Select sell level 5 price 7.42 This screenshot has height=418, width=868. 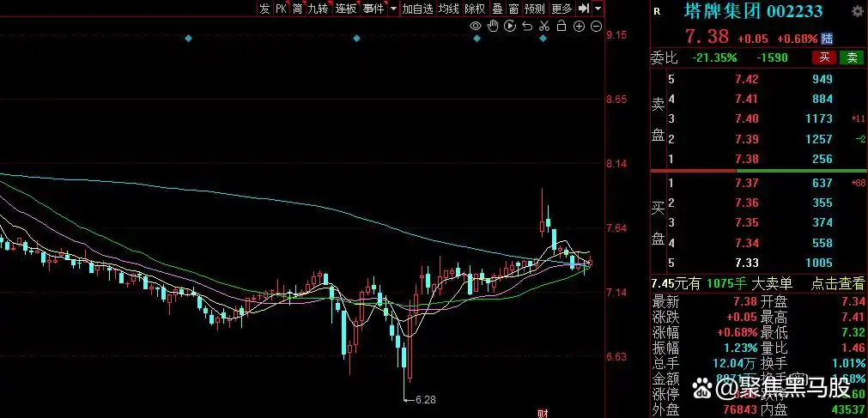(x=746, y=79)
